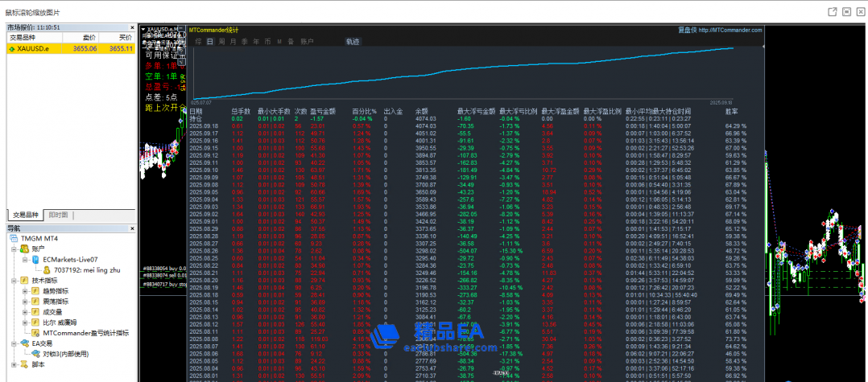Select the ECMarkets-Live07 server icon
This screenshot has height=382, width=868.
point(35,260)
